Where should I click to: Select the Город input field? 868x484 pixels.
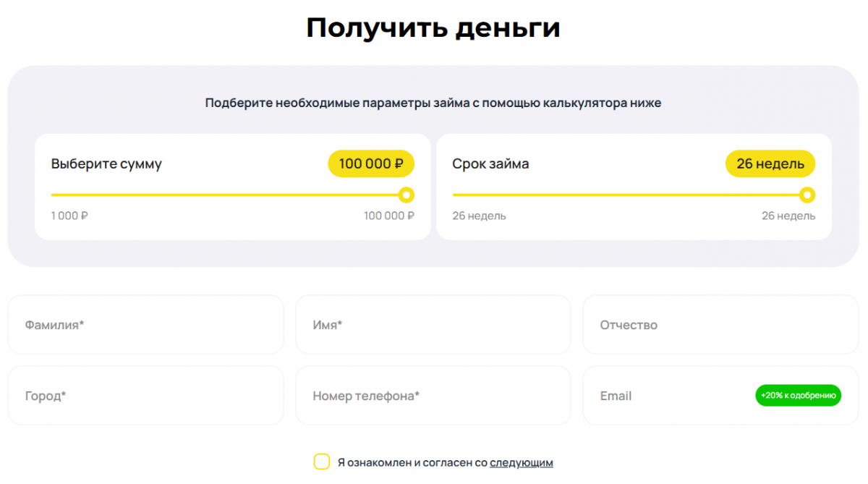145,396
